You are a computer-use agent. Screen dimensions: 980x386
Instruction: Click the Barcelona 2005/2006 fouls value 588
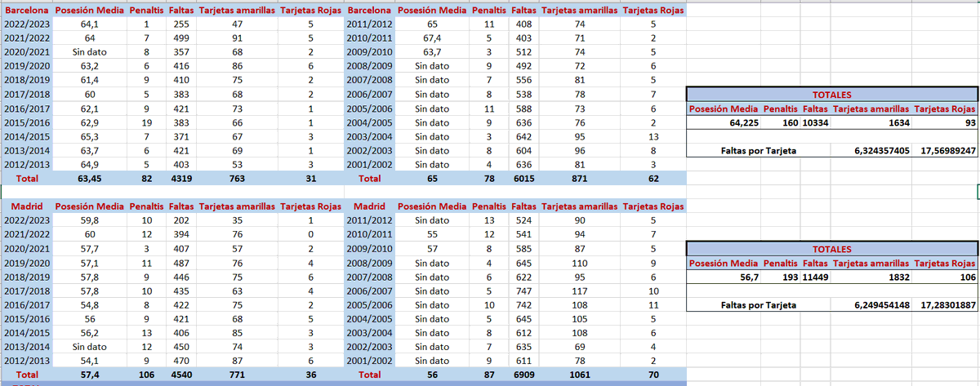click(x=523, y=108)
